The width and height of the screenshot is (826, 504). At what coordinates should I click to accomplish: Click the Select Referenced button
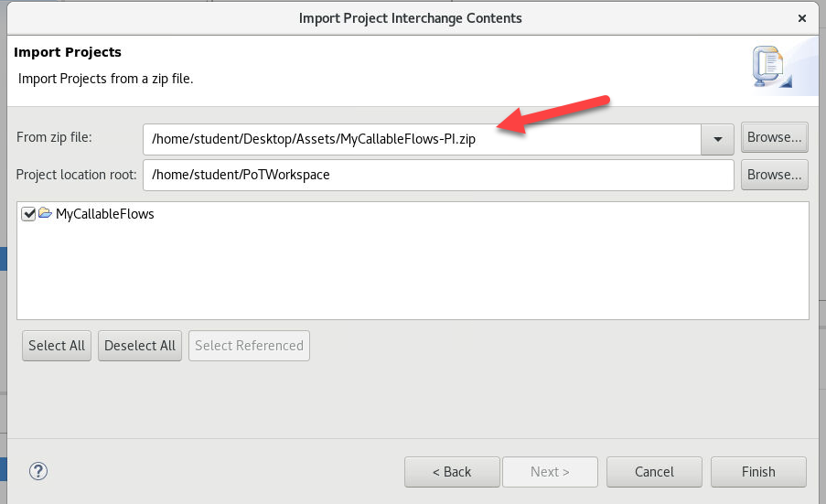[x=249, y=346]
